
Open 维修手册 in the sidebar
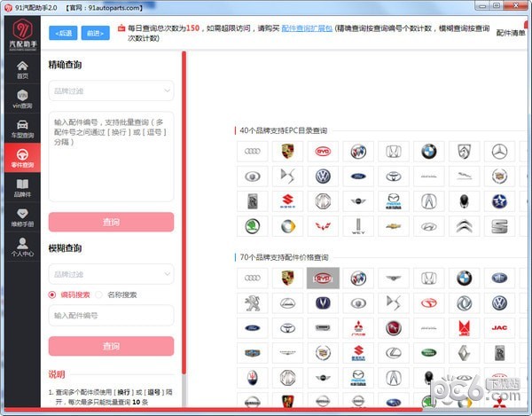[x=22, y=217]
